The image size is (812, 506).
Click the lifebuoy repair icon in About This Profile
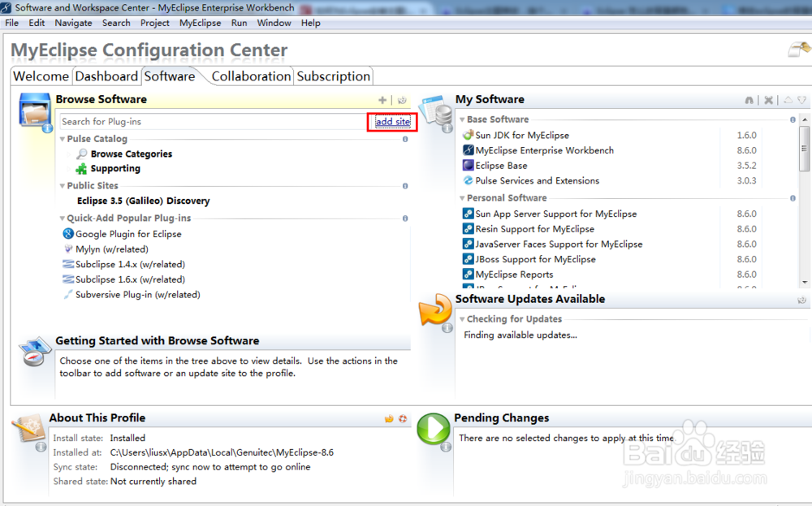coord(403,418)
